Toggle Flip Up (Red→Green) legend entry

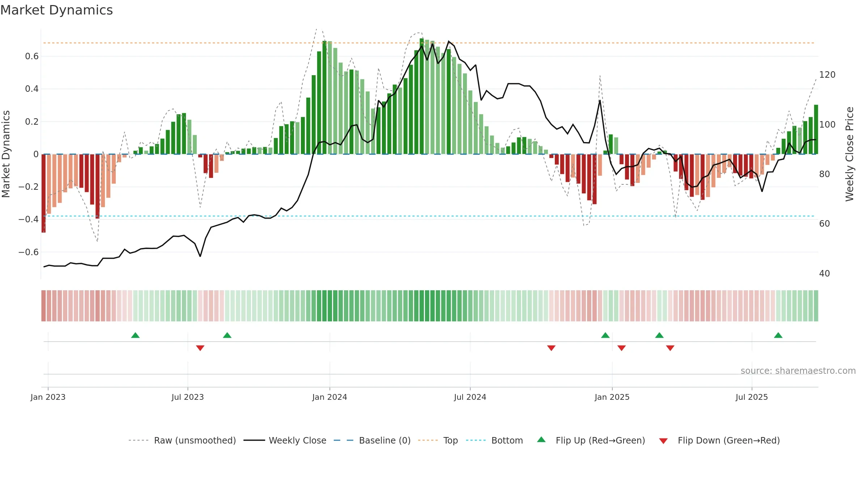(x=591, y=440)
